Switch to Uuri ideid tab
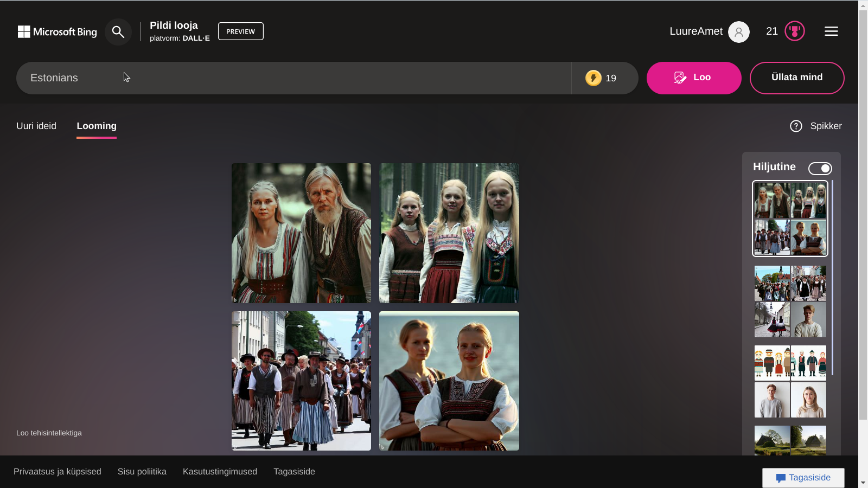The image size is (868, 488). click(x=36, y=126)
